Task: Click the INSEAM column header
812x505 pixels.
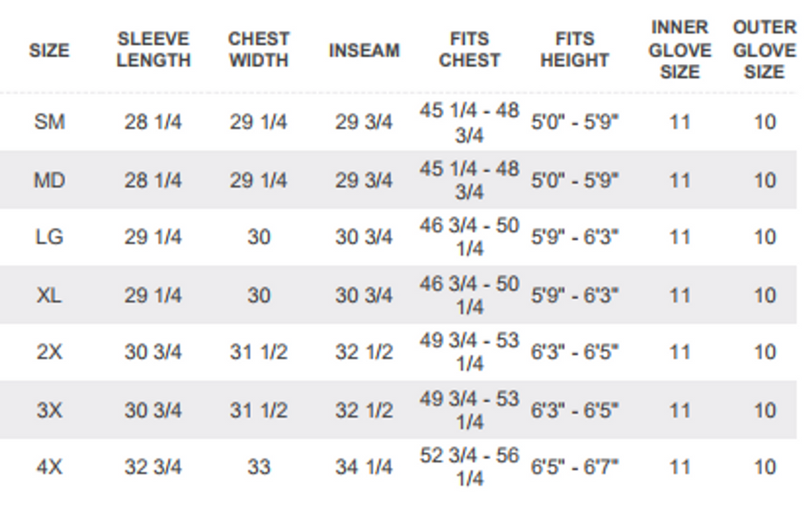Action: pos(364,50)
